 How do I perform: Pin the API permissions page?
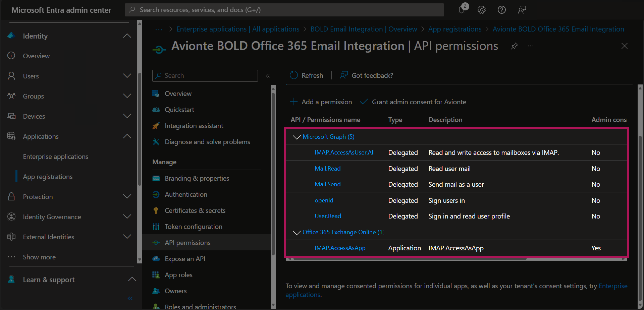(x=514, y=46)
